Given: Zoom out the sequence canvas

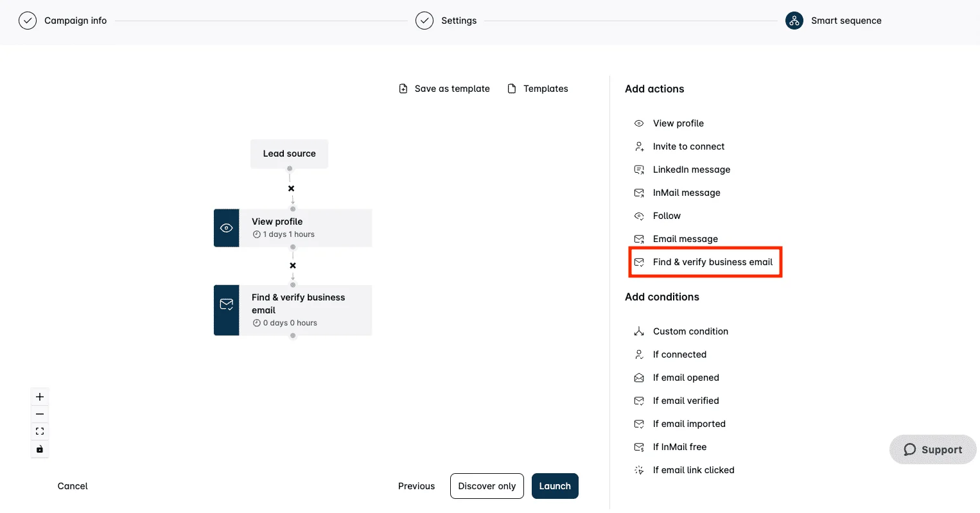Looking at the screenshot, I should point(40,414).
